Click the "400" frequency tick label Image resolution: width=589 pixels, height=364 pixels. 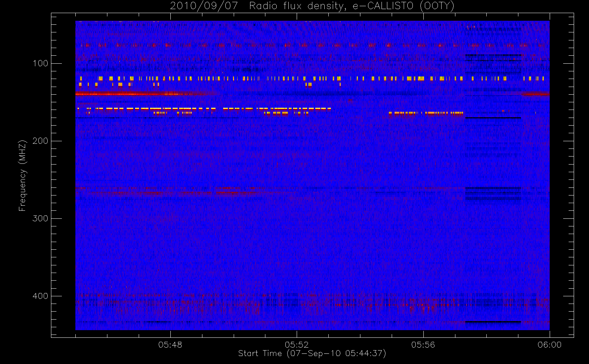[40, 296]
